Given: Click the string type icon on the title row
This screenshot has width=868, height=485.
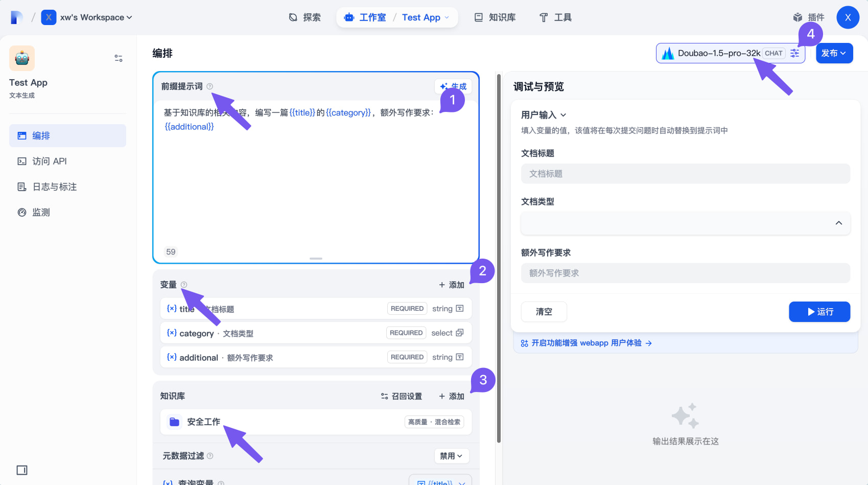Looking at the screenshot, I should 460,308.
